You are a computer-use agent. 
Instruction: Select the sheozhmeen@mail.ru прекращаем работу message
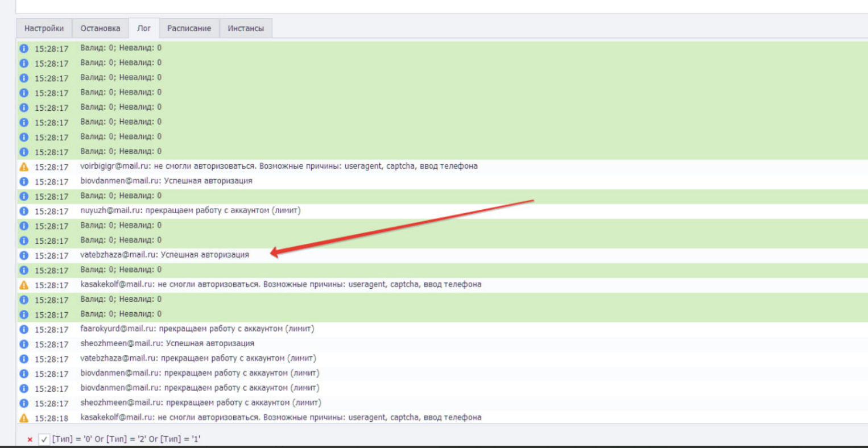point(201,403)
